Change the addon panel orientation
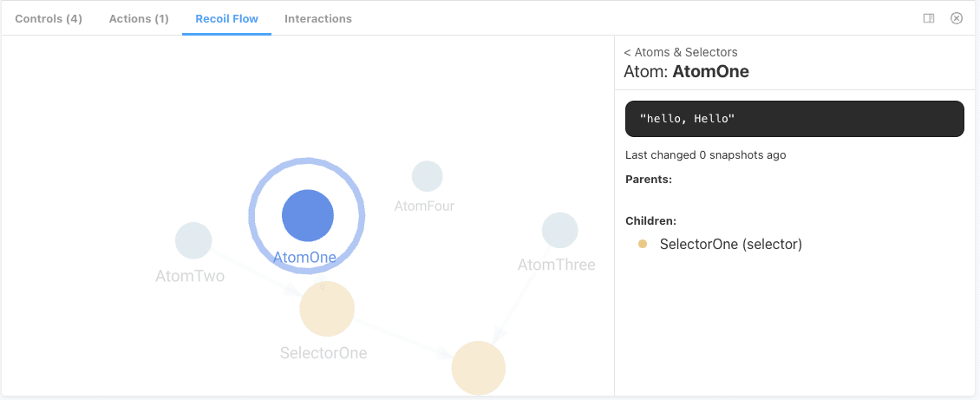 click(x=929, y=18)
